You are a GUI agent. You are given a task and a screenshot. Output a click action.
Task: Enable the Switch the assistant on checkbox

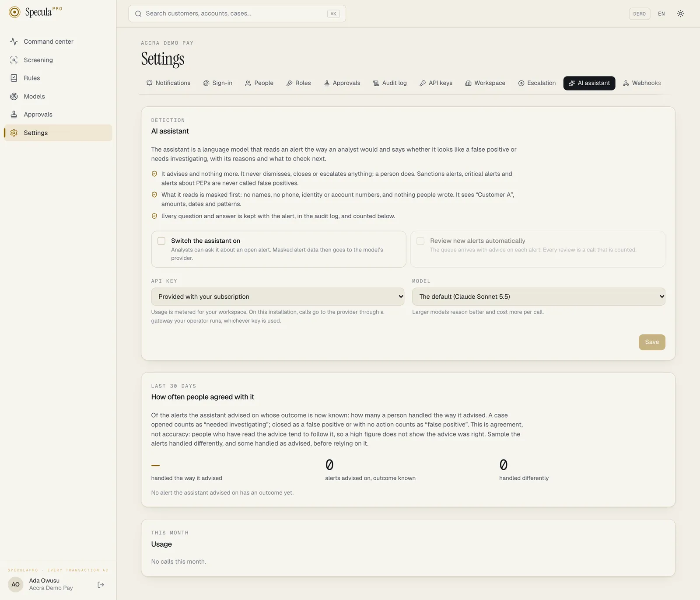point(161,241)
